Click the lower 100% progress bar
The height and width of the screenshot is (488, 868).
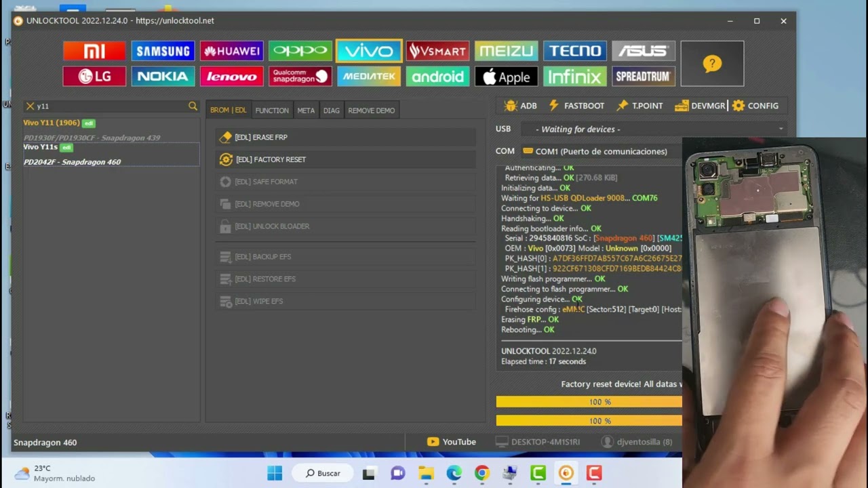pyautogui.click(x=589, y=421)
